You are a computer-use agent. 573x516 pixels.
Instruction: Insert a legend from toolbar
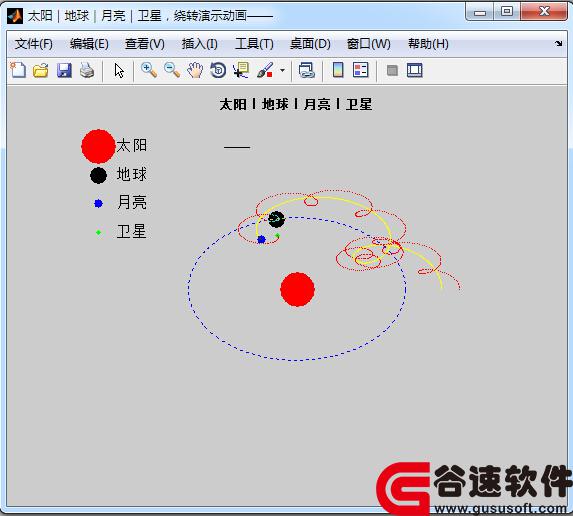pyautogui.click(x=361, y=70)
